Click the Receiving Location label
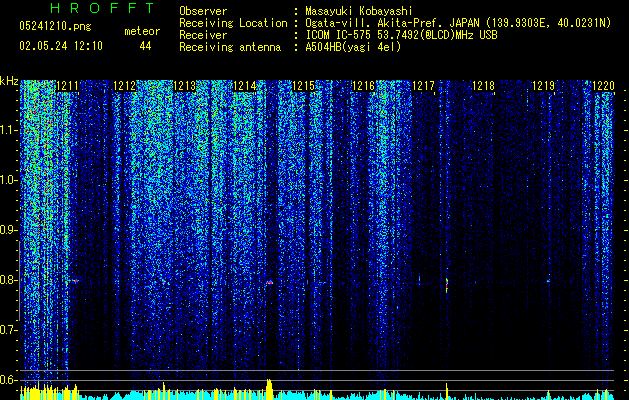 233,23
